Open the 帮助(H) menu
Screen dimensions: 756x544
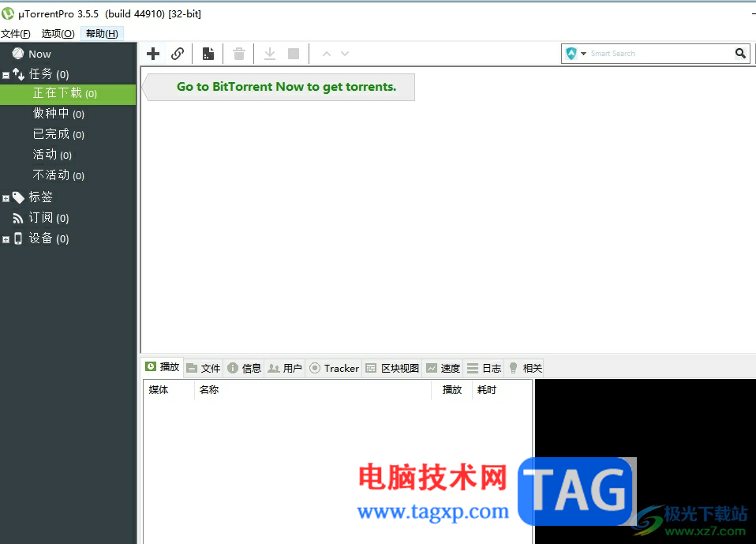102,34
